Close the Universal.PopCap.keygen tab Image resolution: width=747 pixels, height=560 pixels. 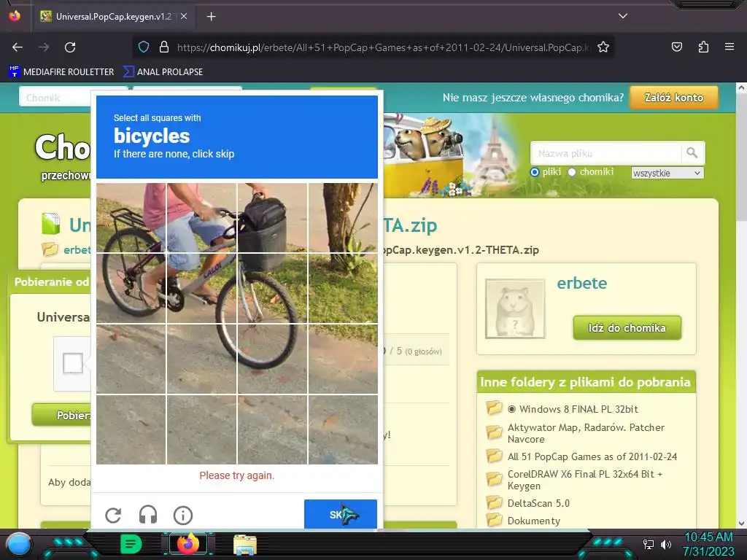pyautogui.click(x=184, y=16)
